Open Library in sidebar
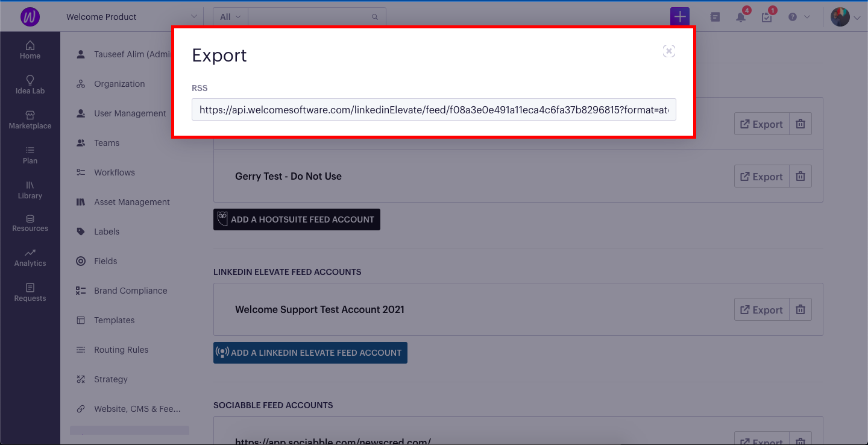 tap(30, 190)
